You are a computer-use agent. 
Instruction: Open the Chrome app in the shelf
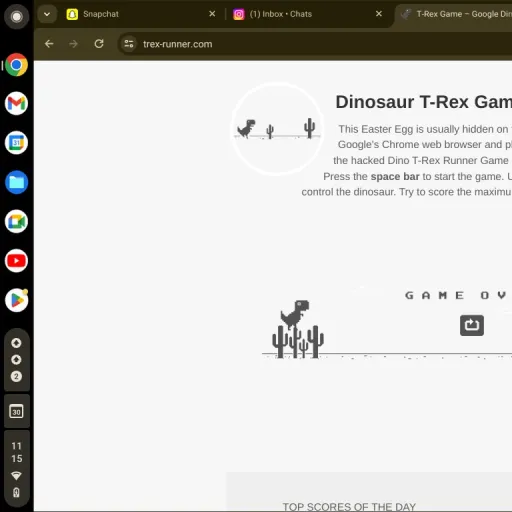click(16, 65)
